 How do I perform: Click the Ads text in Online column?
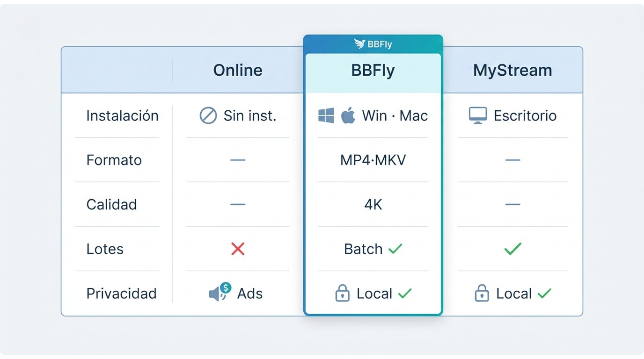(x=250, y=294)
